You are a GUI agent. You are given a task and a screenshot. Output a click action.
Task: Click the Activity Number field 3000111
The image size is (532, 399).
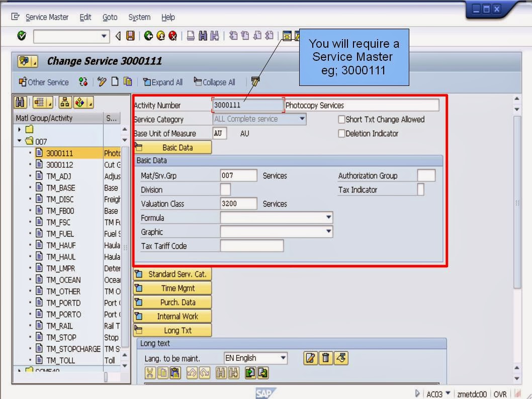tap(248, 105)
